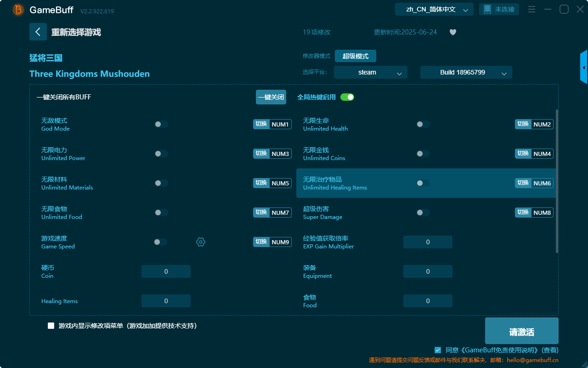This screenshot has width=588, height=368.
Task: Click the back arrow beside 重新选择游戏
Action: tap(38, 32)
